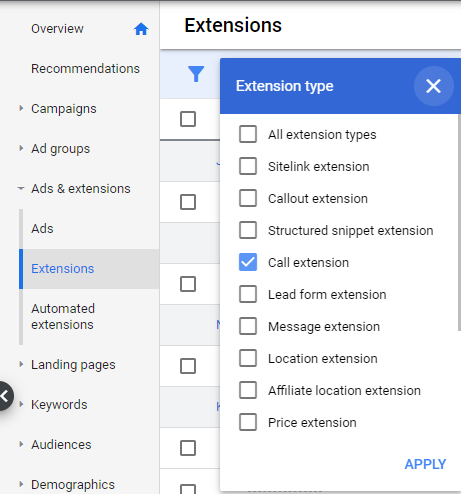Viewport: 461px width, 494px height.
Task: Uncheck the Call extension checkbox
Action: pyautogui.click(x=248, y=262)
